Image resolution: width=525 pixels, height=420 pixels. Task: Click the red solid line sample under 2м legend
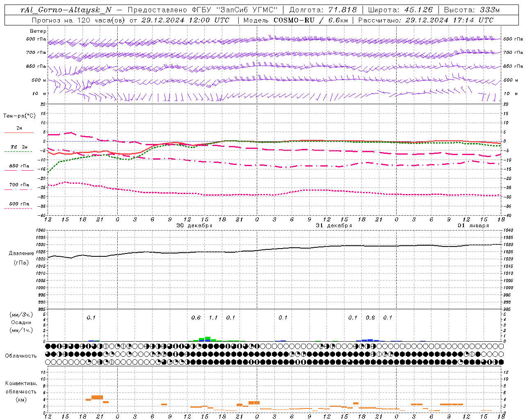coord(19,133)
